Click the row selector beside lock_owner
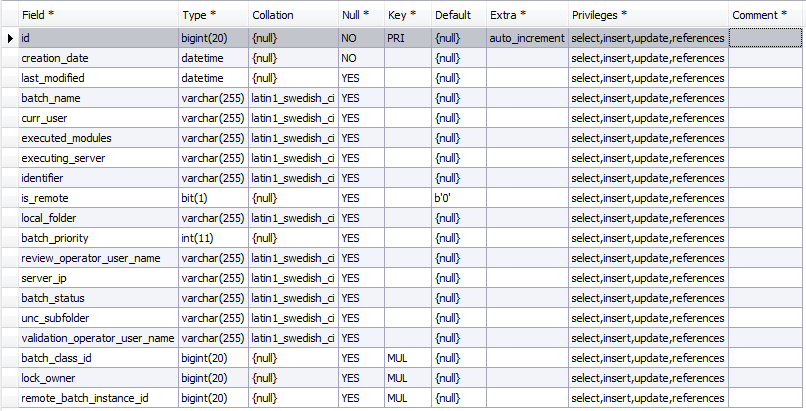This screenshot has width=806, height=411. pos(10,378)
